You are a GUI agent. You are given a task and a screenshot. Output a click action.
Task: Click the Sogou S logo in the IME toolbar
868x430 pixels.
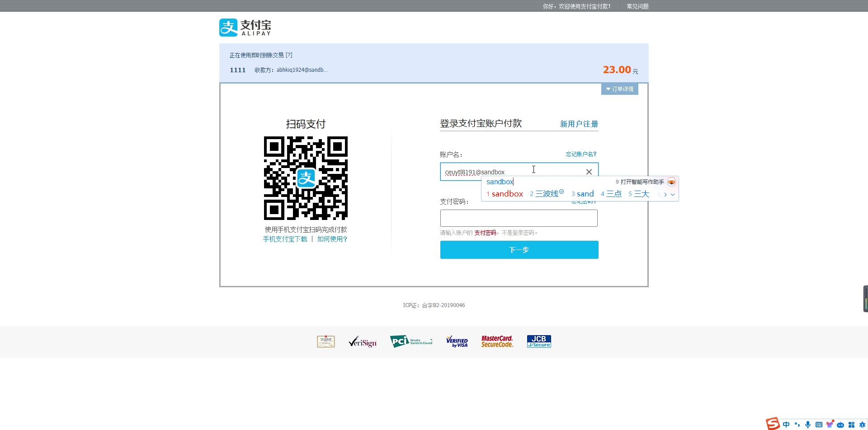[x=773, y=424]
